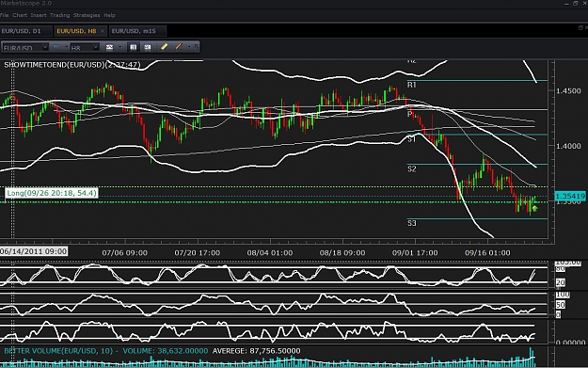Screen dimensions: 588x368
Task: Click the S1 support level label
Action: [412, 139]
